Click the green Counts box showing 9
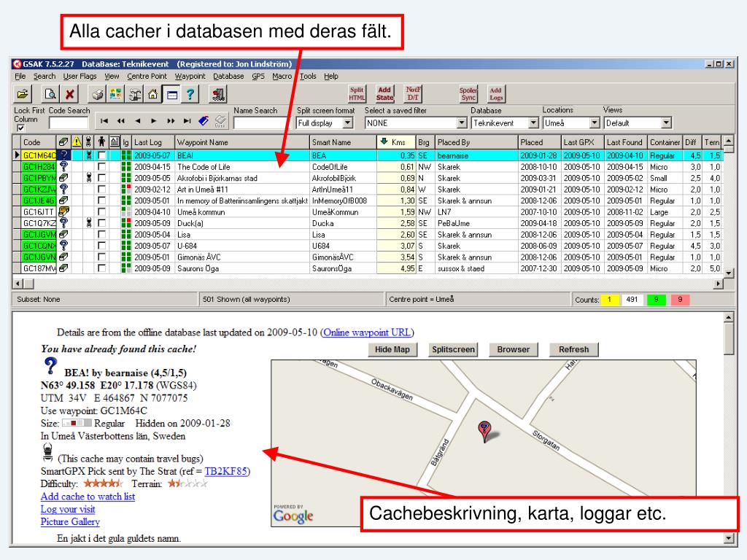Viewport: 747px width, 560px height. click(656, 300)
